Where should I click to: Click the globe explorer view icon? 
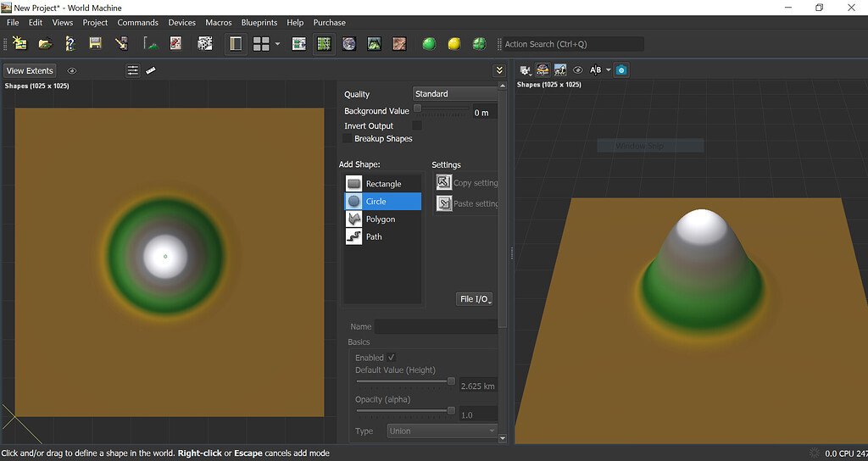coord(348,44)
